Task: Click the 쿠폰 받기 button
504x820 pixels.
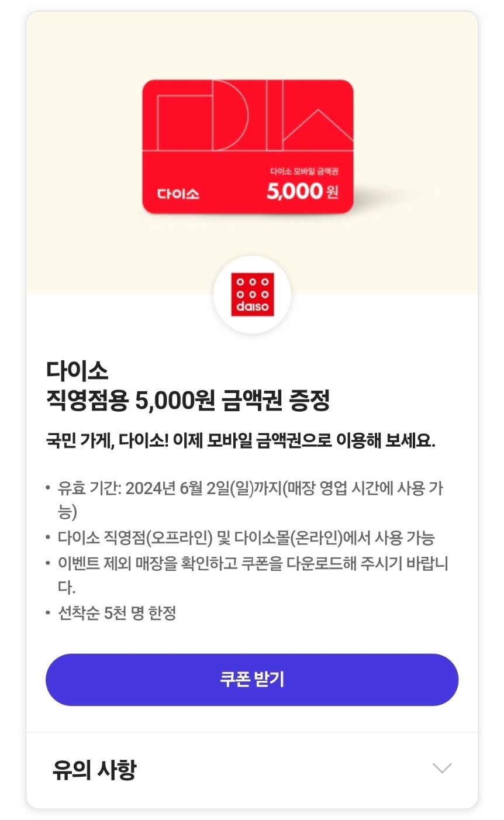Action: coord(252,680)
